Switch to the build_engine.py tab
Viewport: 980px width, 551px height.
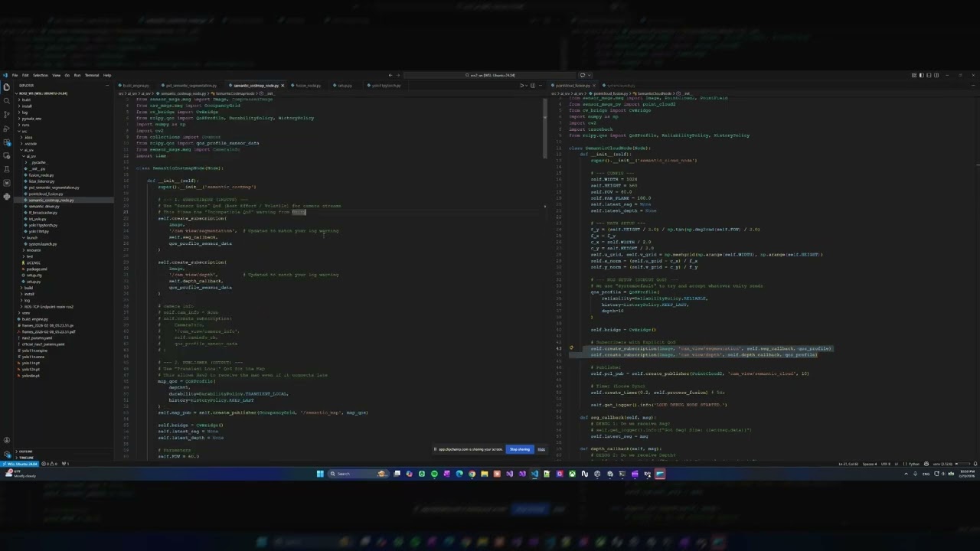[135, 85]
